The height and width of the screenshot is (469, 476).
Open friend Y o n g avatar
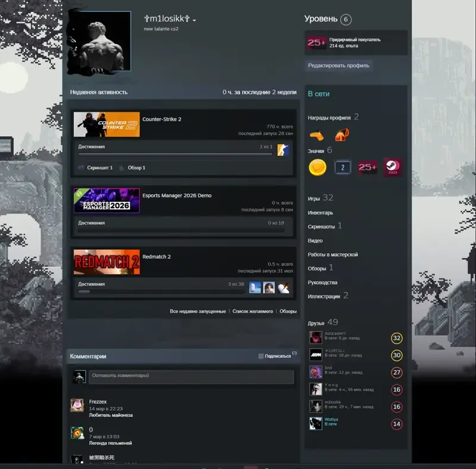coord(316,389)
